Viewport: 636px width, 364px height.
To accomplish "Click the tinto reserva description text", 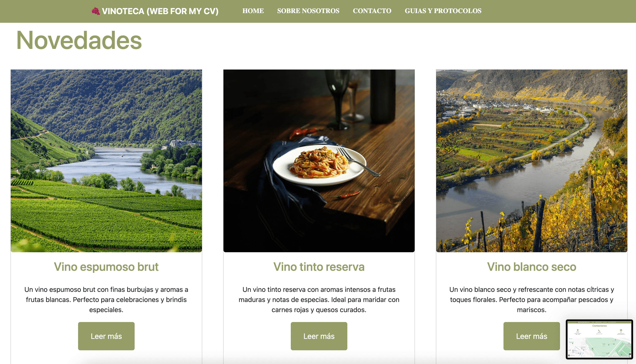I will 319,299.
